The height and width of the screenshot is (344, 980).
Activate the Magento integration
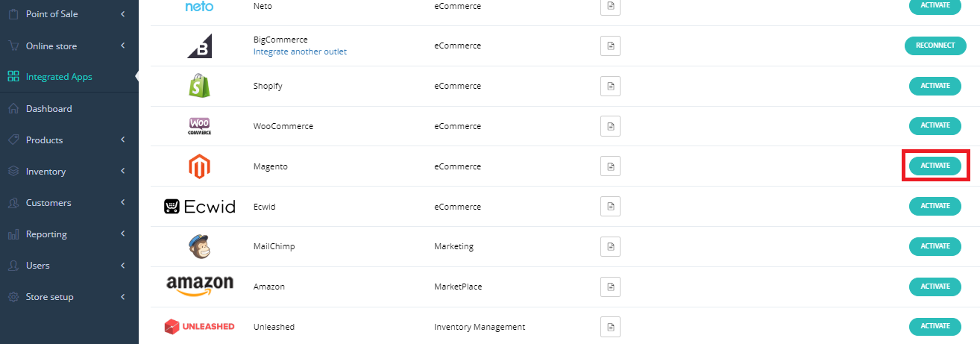click(x=935, y=166)
